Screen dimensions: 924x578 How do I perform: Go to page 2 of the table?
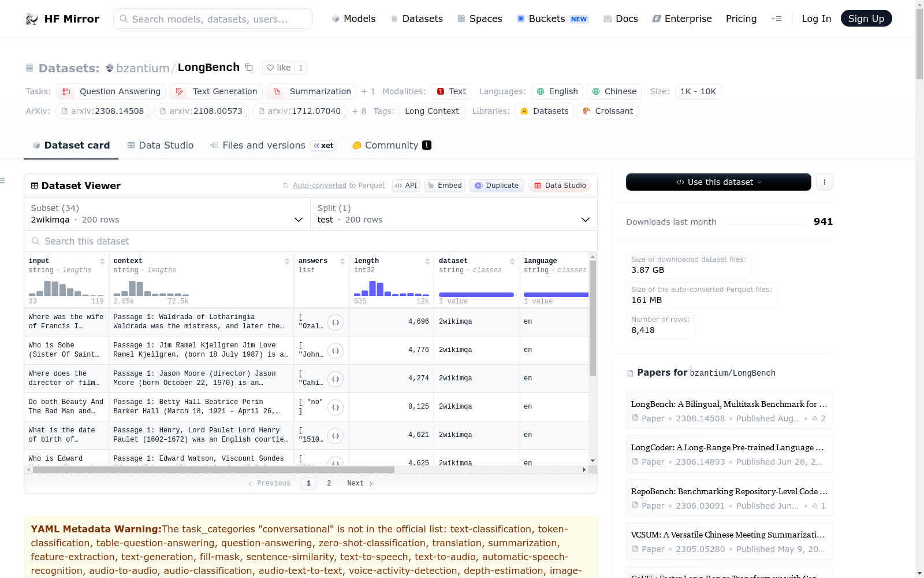[329, 483]
